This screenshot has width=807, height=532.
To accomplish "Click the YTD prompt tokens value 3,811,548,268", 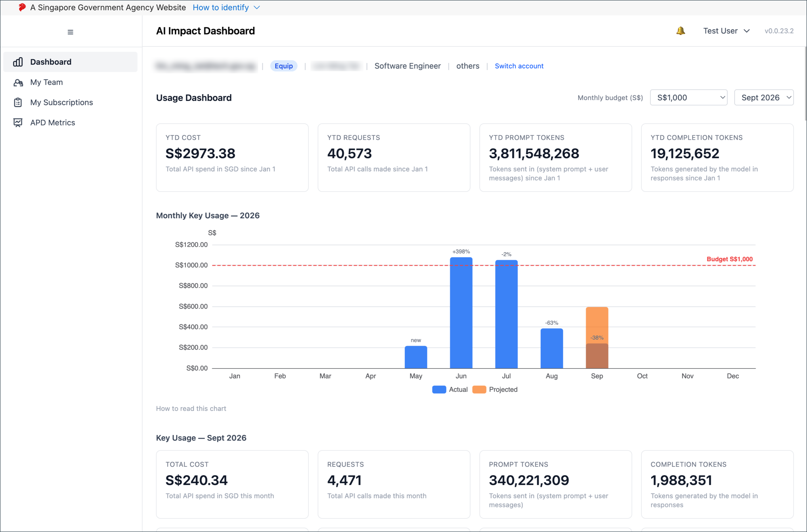I will (534, 153).
